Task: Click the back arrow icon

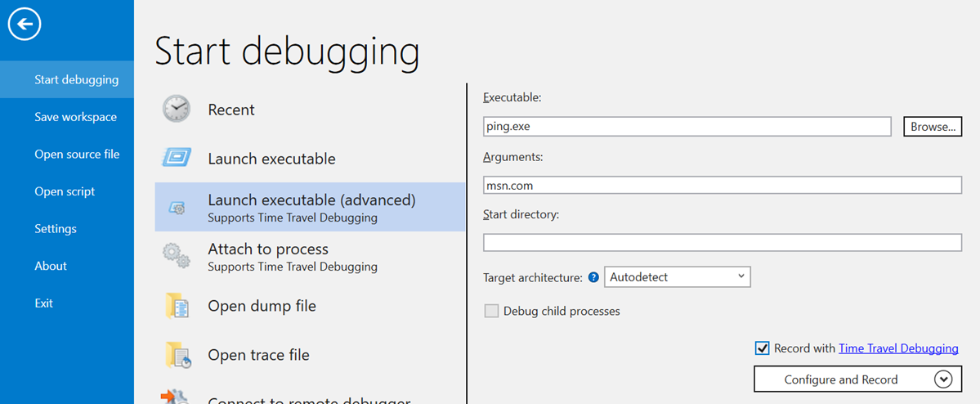Action: 25,25
